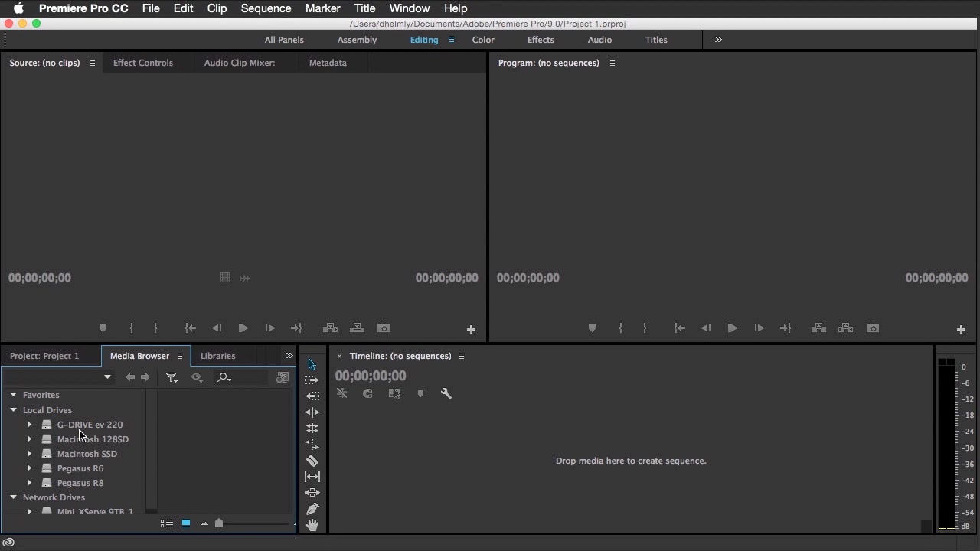Open the Effects workspace

pyautogui.click(x=541, y=40)
